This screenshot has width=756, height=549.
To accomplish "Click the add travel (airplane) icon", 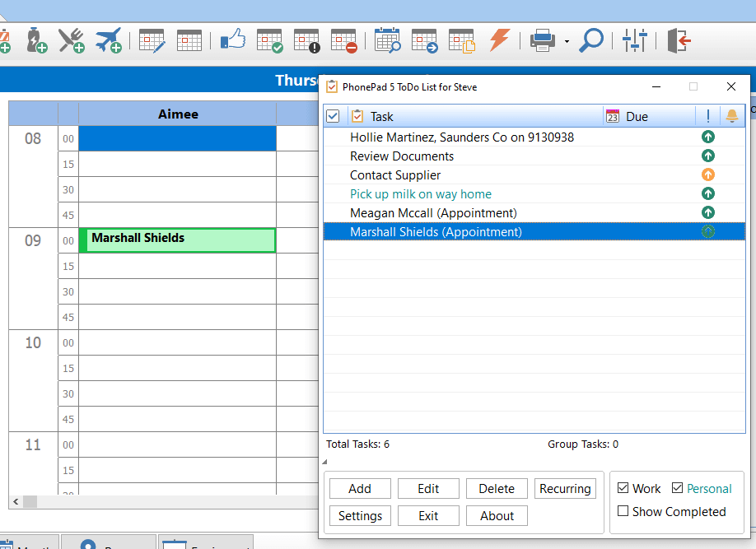I will click(109, 40).
